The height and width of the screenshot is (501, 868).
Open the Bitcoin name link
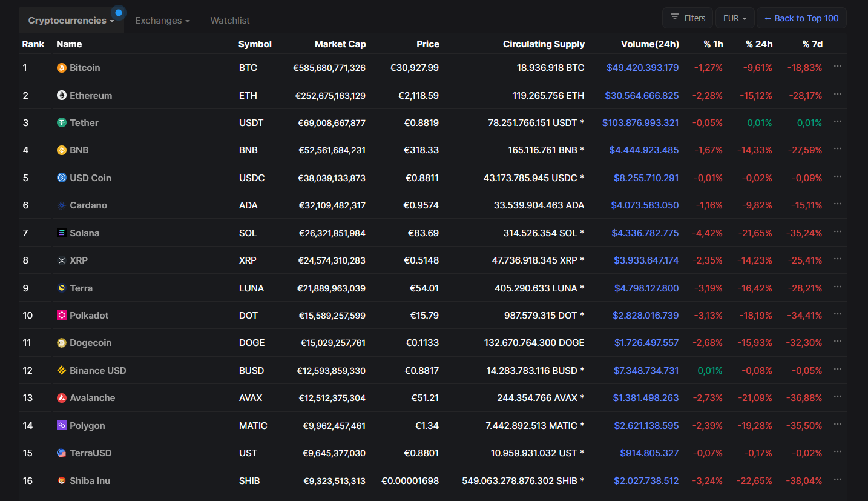[x=85, y=68]
